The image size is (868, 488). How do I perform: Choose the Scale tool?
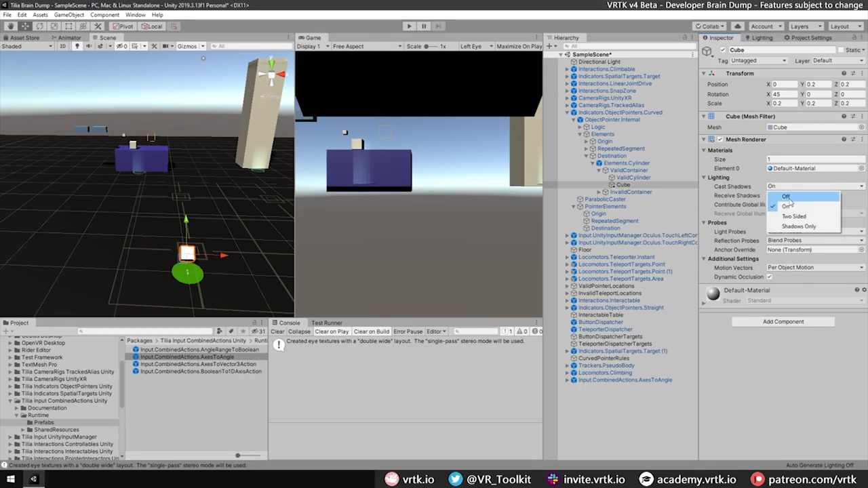tap(54, 26)
